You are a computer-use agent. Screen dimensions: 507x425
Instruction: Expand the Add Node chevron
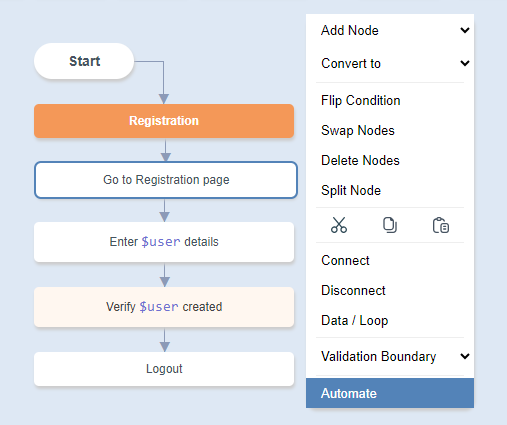[465, 30]
